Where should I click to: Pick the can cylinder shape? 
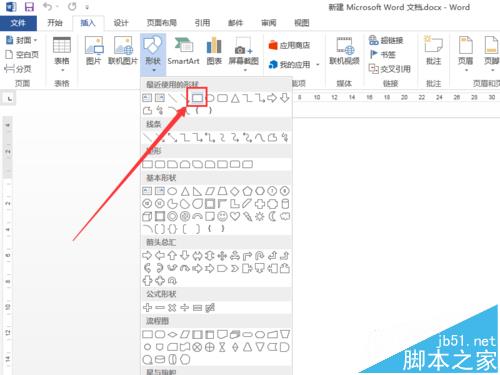285,204
